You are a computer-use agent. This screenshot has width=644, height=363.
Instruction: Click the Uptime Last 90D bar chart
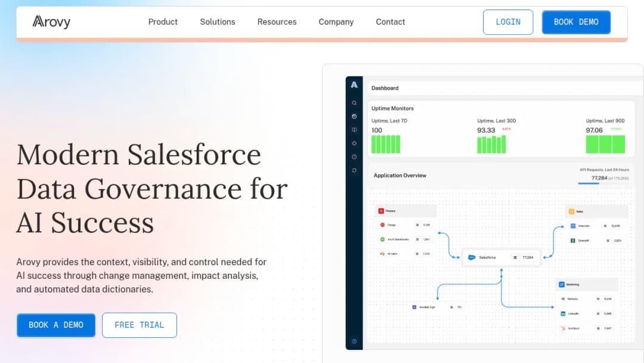tap(605, 144)
